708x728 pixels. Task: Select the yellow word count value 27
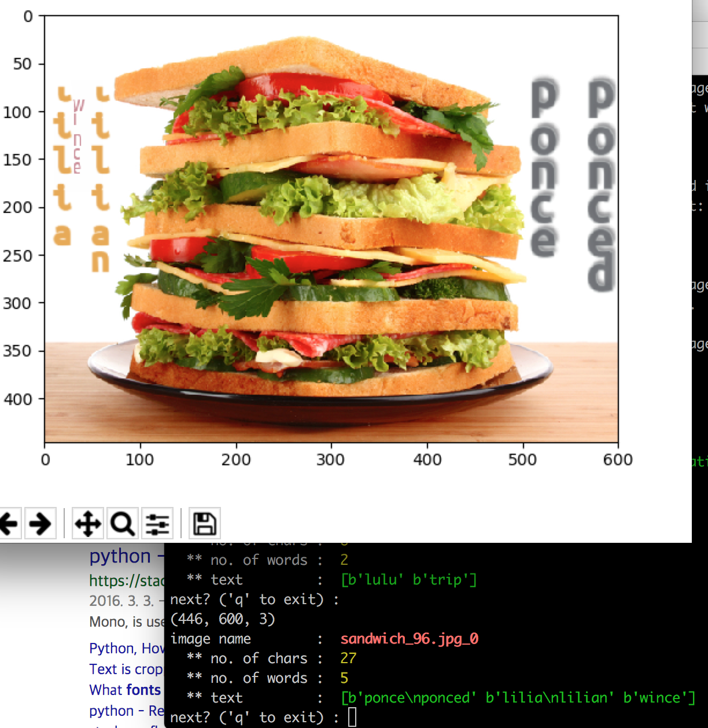tap(349, 658)
